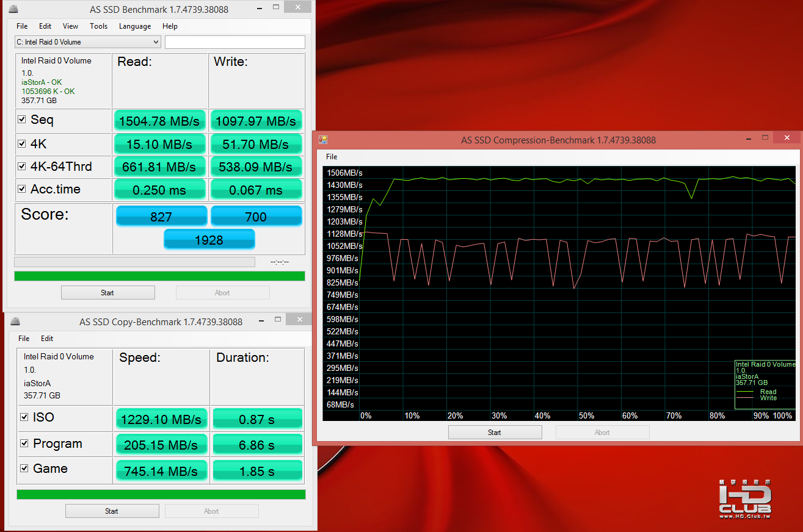Viewport: 803px width, 532px height.
Task: Open Edit menu in Copy-Benchmark window
Action: coord(47,339)
